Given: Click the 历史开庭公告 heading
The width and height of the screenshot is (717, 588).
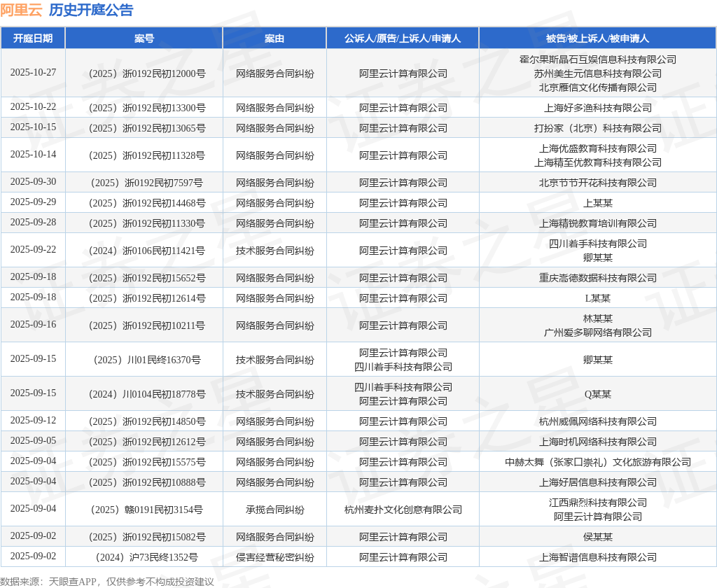Looking at the screenshot, I should coord(91,10).
